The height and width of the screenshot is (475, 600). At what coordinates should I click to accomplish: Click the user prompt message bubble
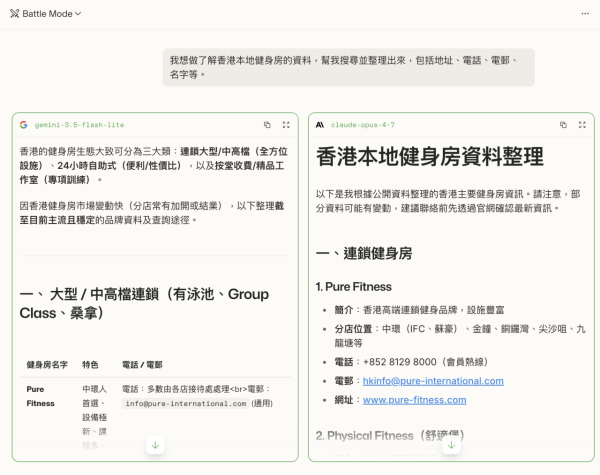349,67
